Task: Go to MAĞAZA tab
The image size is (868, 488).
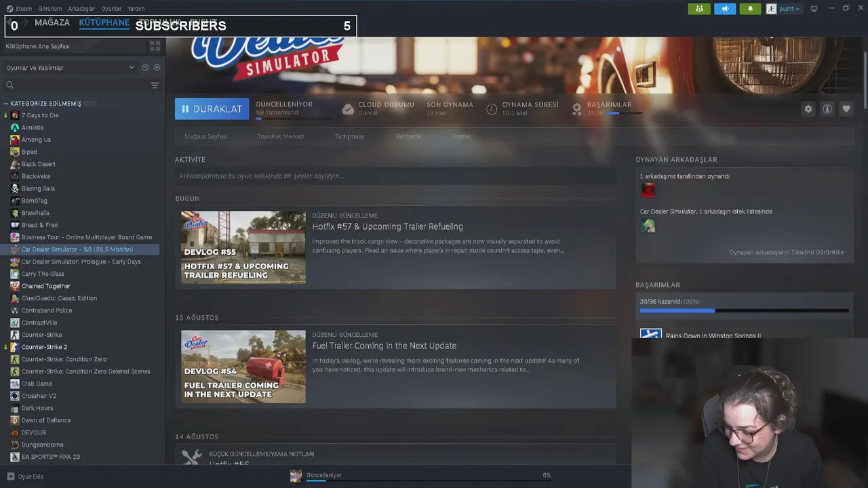Action: 52,22
